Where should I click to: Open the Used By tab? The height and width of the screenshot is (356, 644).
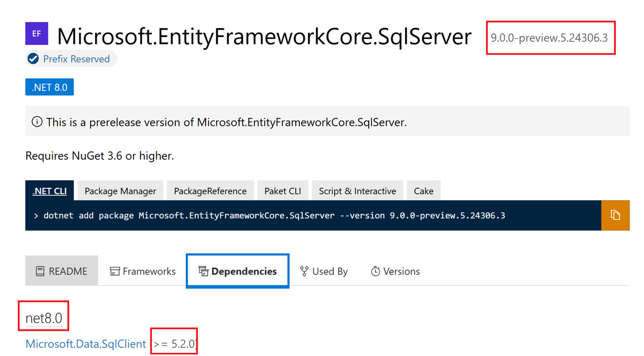tap(324, 271)
